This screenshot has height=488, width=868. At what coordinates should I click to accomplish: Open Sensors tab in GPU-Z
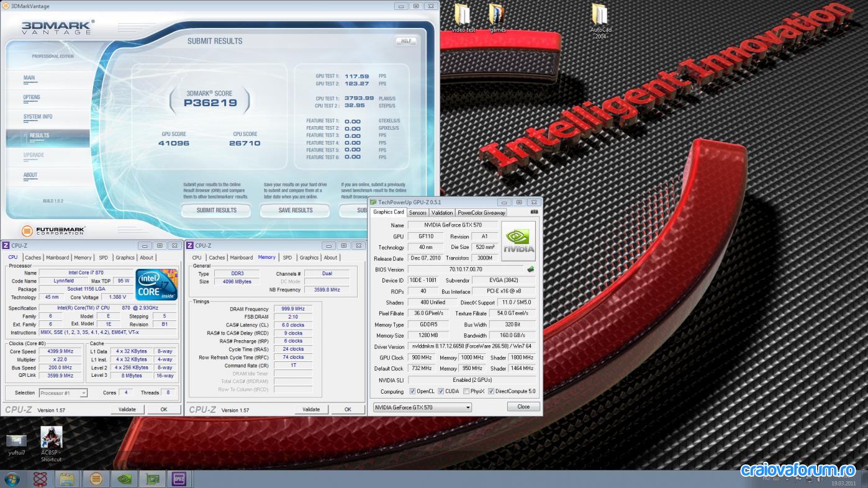418,212
